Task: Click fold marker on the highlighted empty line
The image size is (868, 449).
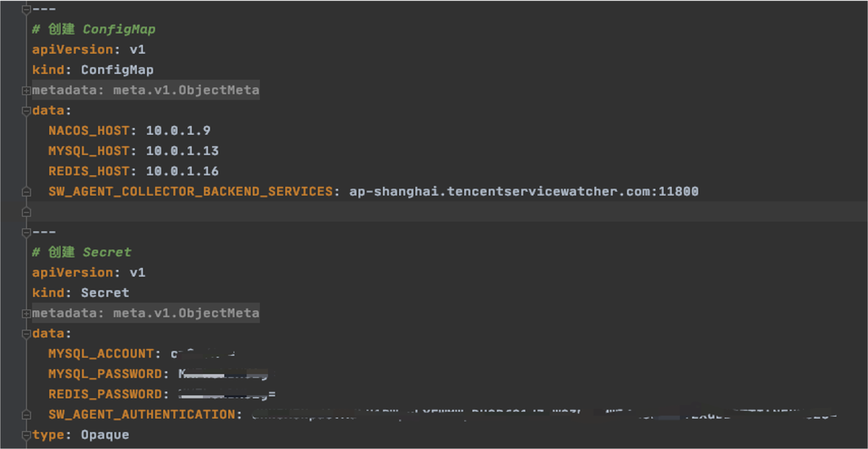Action: [x=26, y=212]
